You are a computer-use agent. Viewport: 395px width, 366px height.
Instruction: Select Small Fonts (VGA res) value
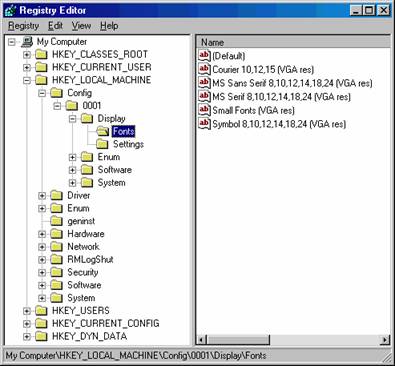(253, 110)
